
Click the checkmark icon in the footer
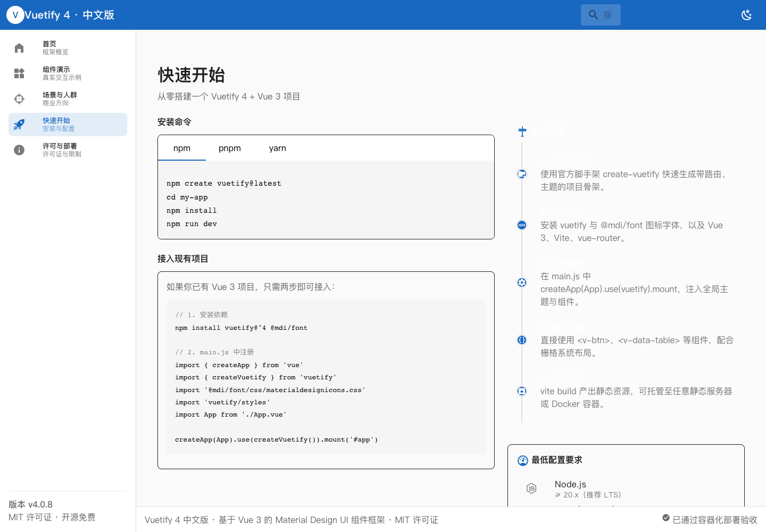(x=666, y=518)
